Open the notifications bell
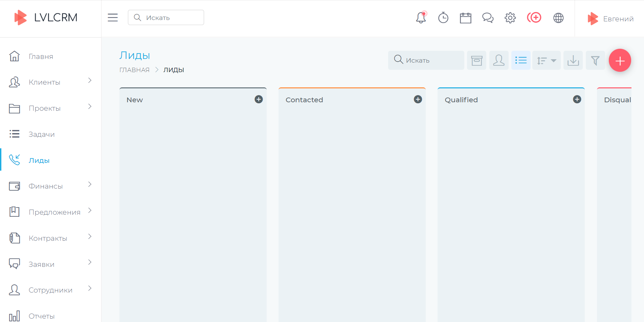Screen dimensions: 644x322 pos(421,18)
